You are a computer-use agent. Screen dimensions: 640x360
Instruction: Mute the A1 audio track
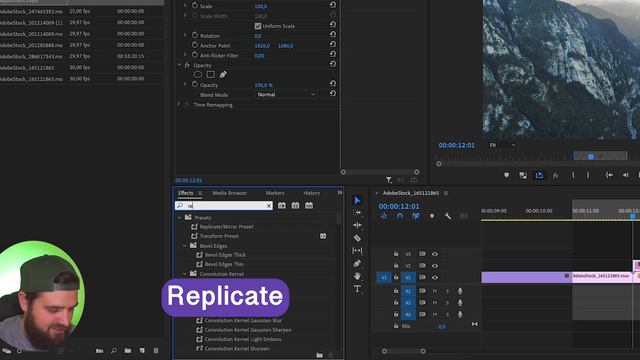pyautogui.click(x=435, y=291)
